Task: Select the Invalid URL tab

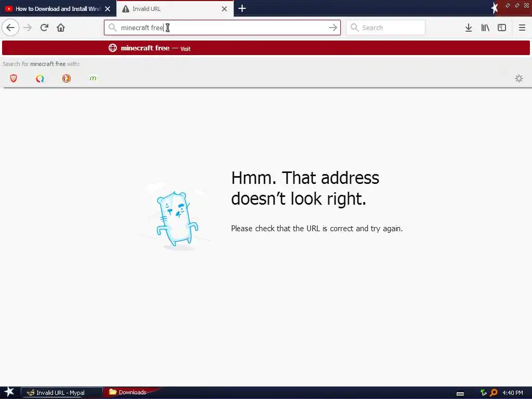Action: click(x=175, y=9)
